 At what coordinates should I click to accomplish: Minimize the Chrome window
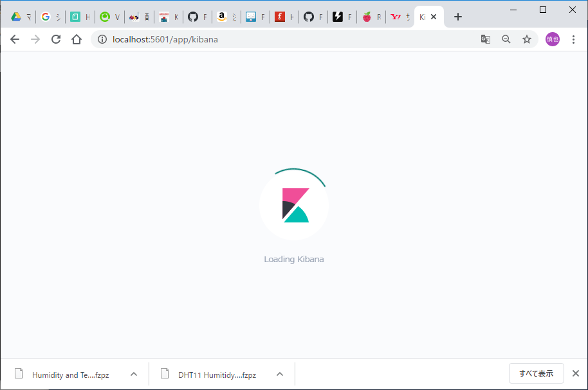coord(513,10)
